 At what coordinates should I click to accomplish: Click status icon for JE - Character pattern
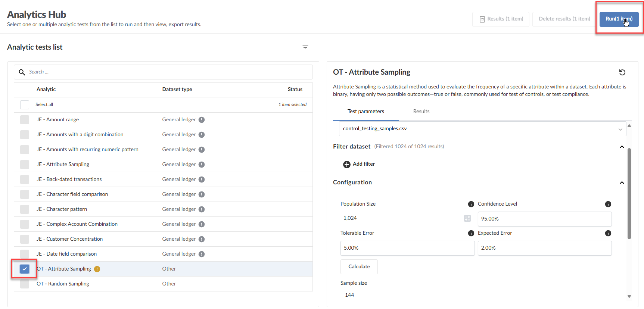click(x=202, y=209)
